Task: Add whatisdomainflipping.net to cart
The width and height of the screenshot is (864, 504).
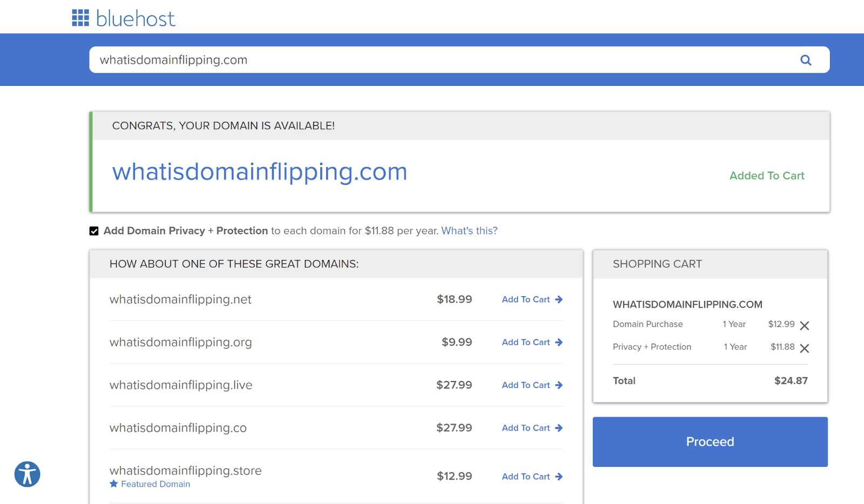Action: (x=525, y=299)
